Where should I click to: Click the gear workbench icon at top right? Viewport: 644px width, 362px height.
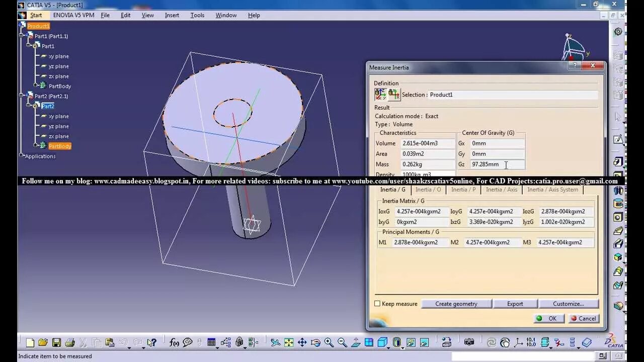click(618, 31)
